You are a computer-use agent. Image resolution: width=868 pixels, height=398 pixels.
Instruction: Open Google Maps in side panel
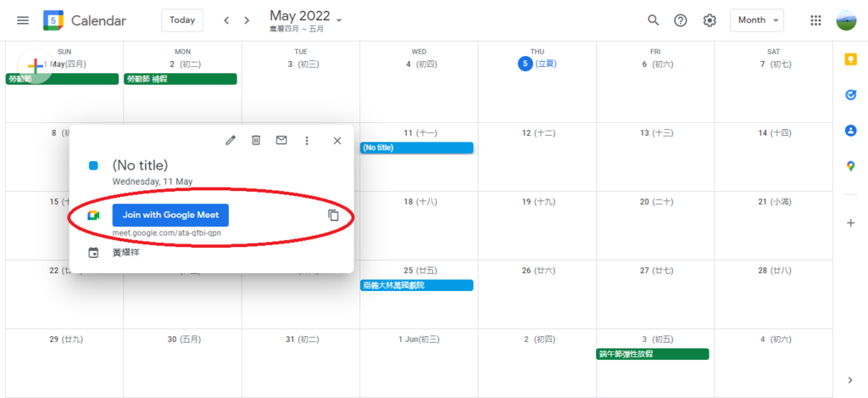[850, 166]
